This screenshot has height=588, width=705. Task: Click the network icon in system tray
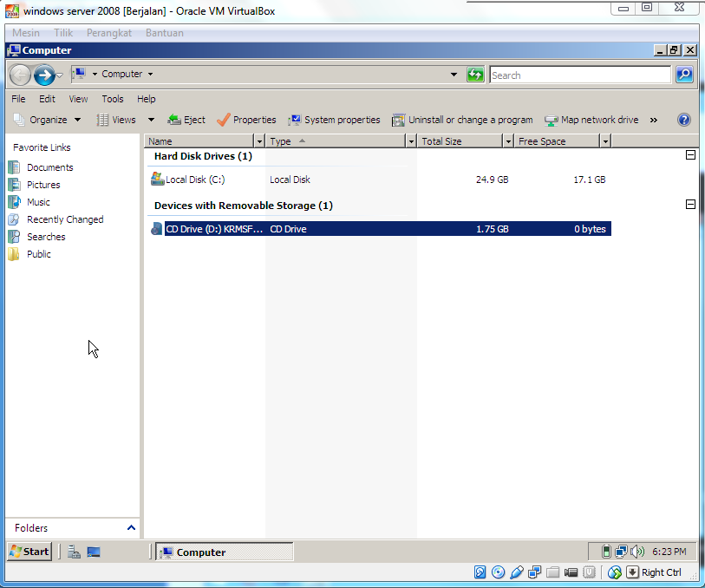click(x=622, y=551)
